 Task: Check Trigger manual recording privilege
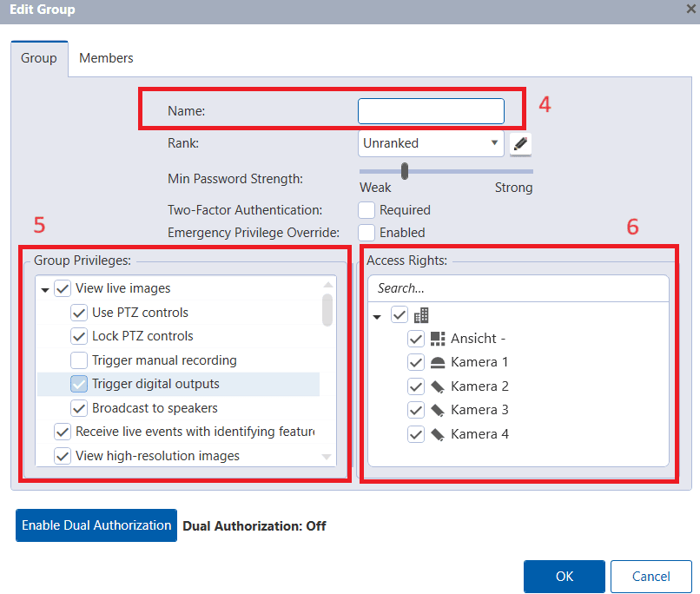tap(77, 360)
